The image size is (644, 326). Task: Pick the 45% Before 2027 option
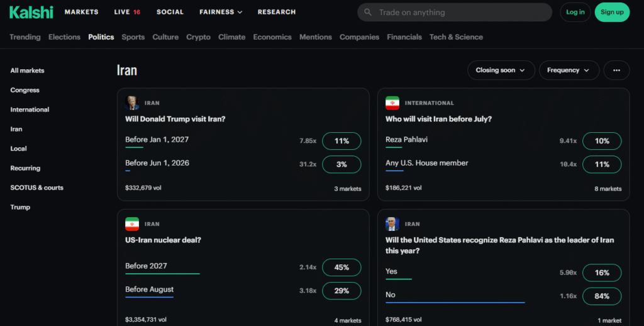pos(341,267)
